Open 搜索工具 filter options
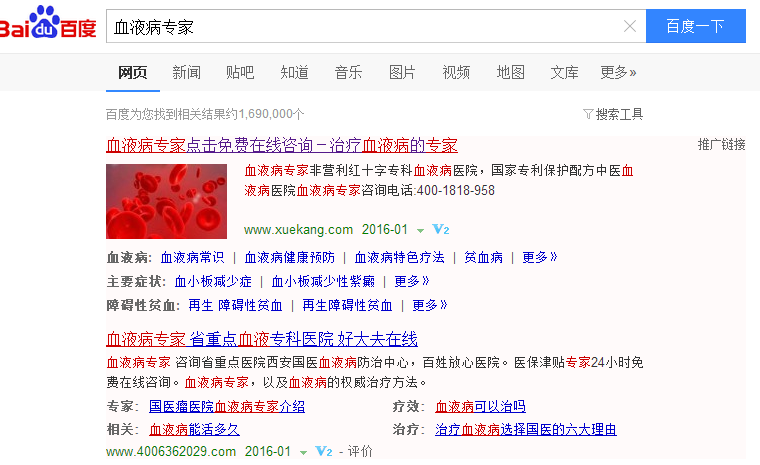The width and height of the screenshot is (760, 465). point(613,114)
